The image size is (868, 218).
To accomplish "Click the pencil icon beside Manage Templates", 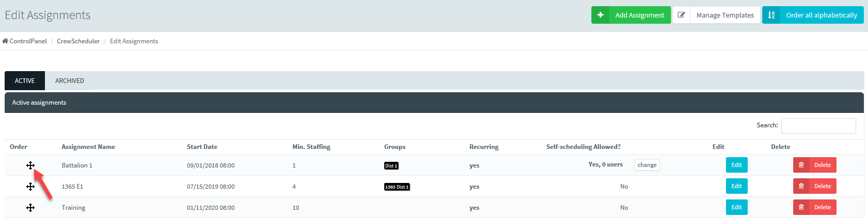I will [681, 15].
